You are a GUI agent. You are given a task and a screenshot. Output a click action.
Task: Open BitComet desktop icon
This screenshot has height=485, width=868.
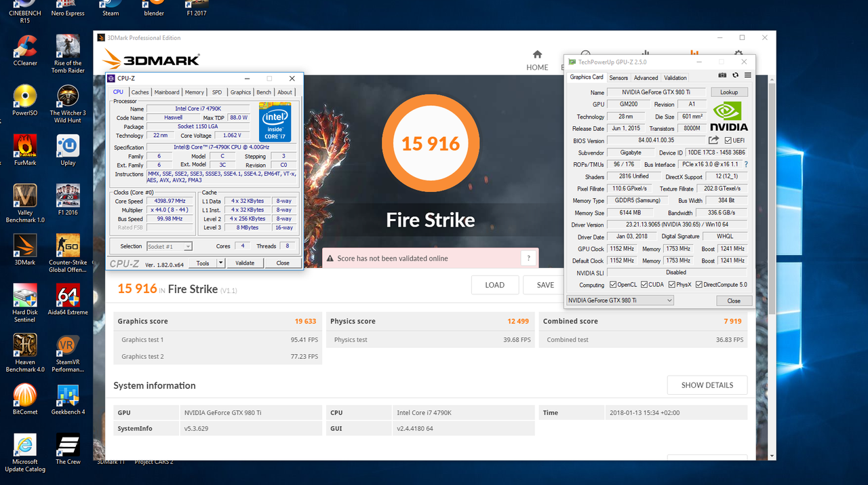pos(25,400)
